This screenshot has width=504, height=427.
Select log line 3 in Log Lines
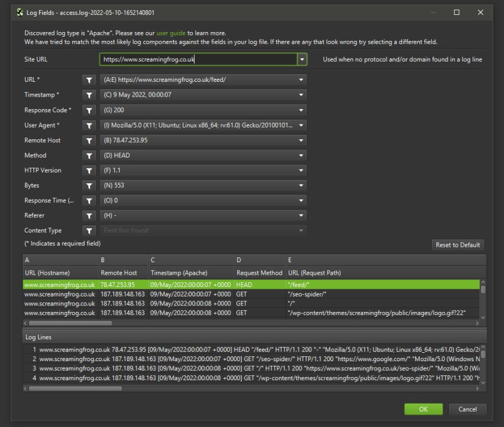point(251,368)
